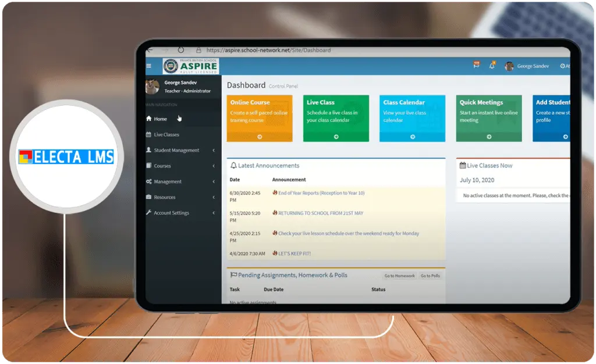Open the Online Course tile
The height and width of the screenshot is (364, 596).
(x=260, y=119)
